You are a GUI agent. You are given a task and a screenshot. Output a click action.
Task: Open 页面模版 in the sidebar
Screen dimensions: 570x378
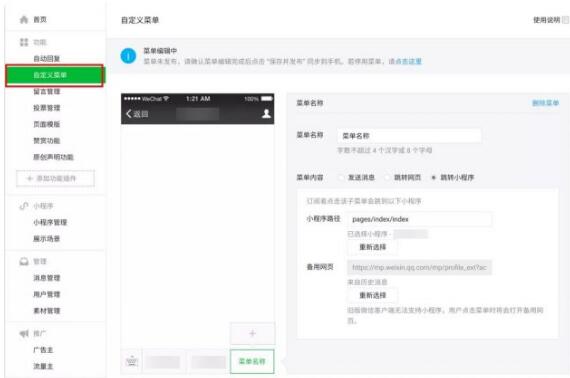click(47, 124)
